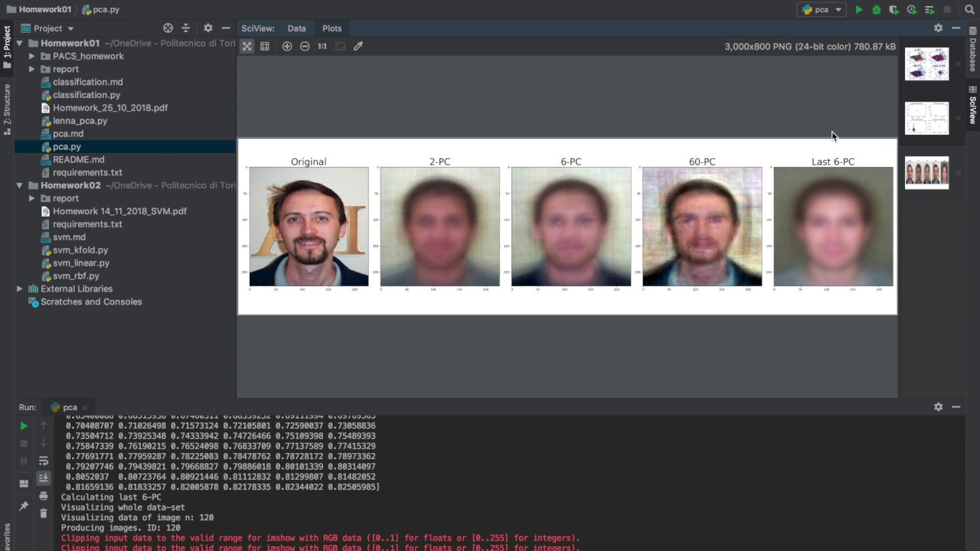This screenshot has height=551, width=980.
Task: Open the pca run configuration dropdown
Action: pos(822,10)
